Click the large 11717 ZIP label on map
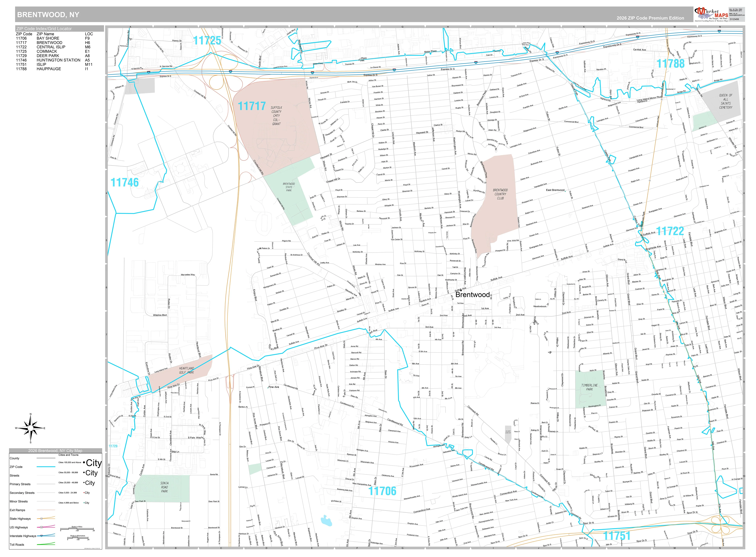Image resolution: width=756 pixels, height=557 pixels. 252,106
